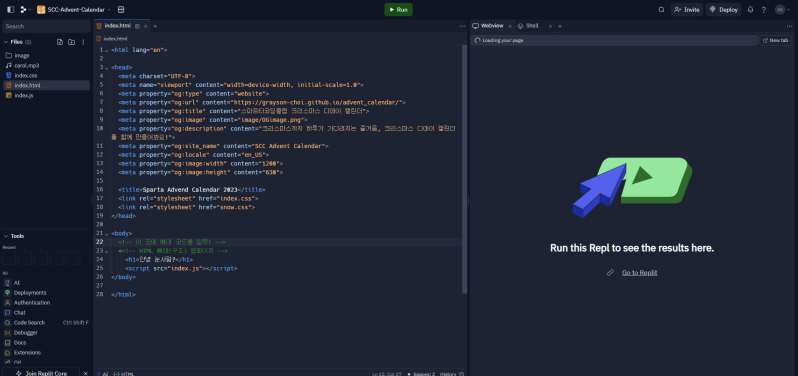This screenshot has height=376, width=798.
Task: Select index.js in the file tree
Action: 46,95
